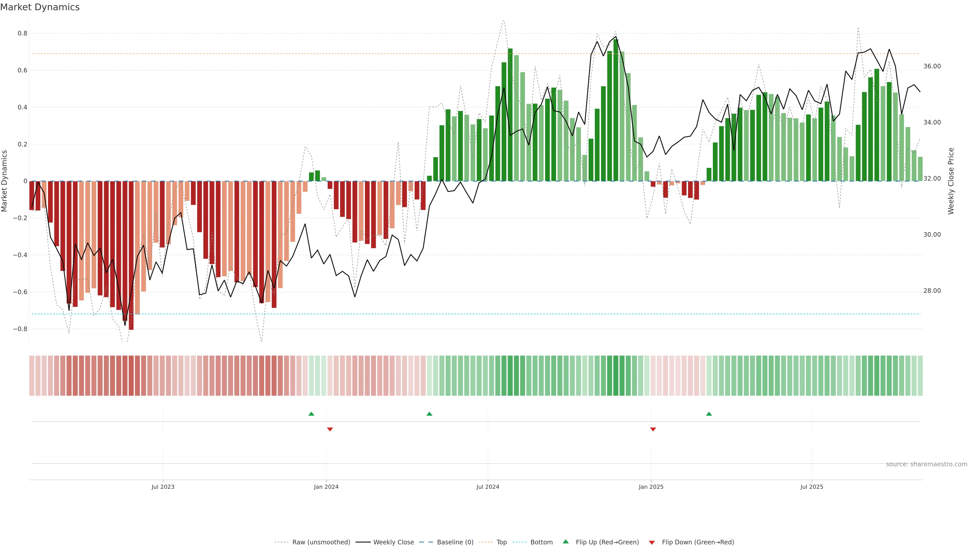Click the green flip-up triangle between Jan and Jul 2024
Screen dimensions: 980x551
coord(429,414)
